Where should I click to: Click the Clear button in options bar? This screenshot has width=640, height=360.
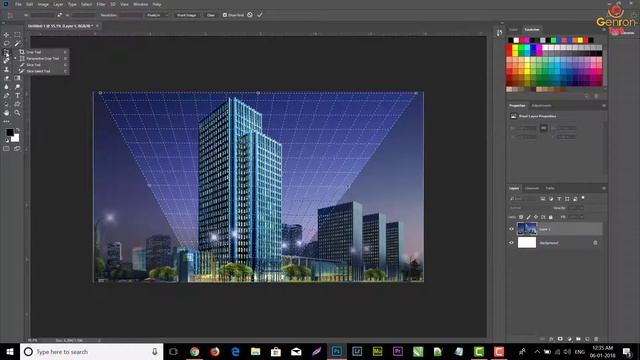211,15
